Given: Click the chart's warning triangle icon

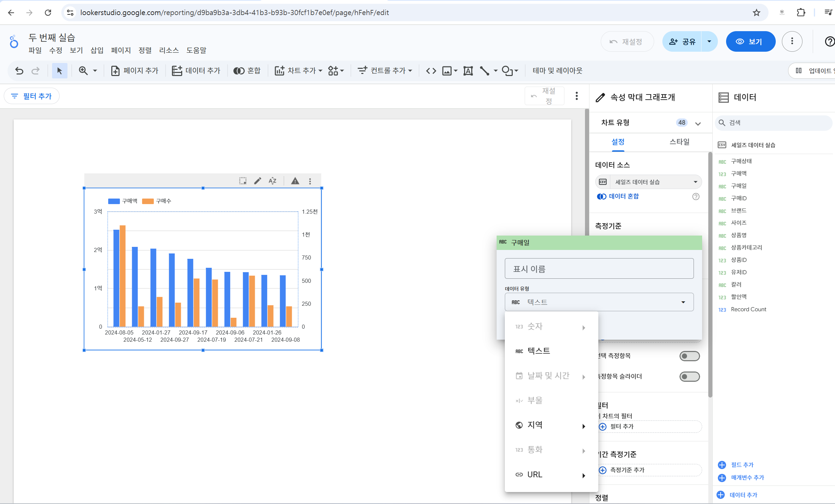Looking at the screenshot, I should (x=295, y=181).
